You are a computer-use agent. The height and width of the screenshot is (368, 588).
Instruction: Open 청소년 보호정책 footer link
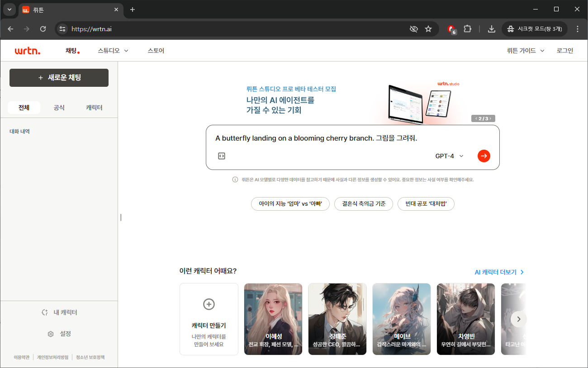[90, 357]
